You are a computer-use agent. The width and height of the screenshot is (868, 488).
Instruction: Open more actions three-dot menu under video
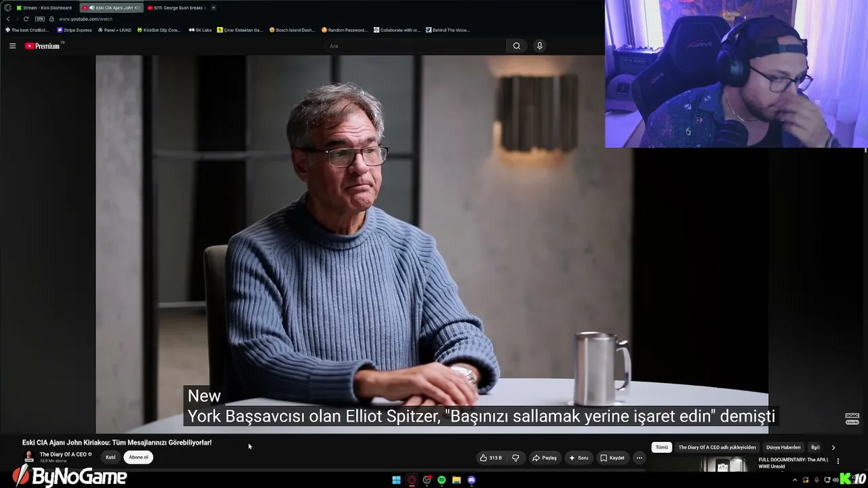point(639,458)
